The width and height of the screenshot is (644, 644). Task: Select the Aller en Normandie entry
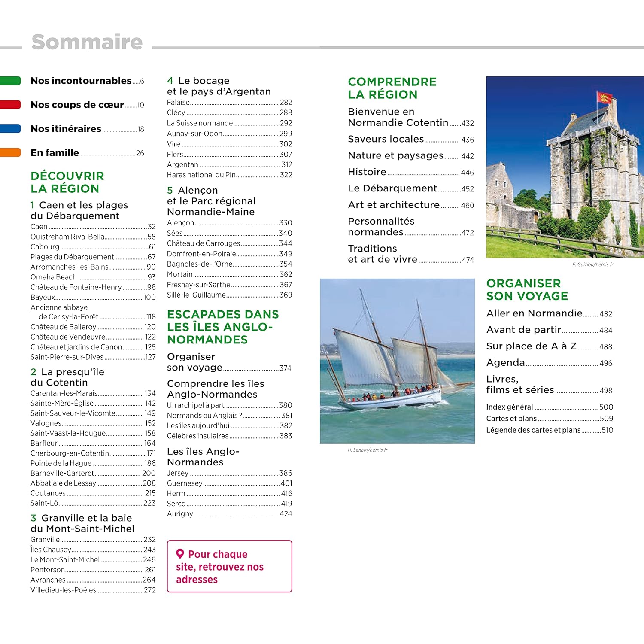549,313
